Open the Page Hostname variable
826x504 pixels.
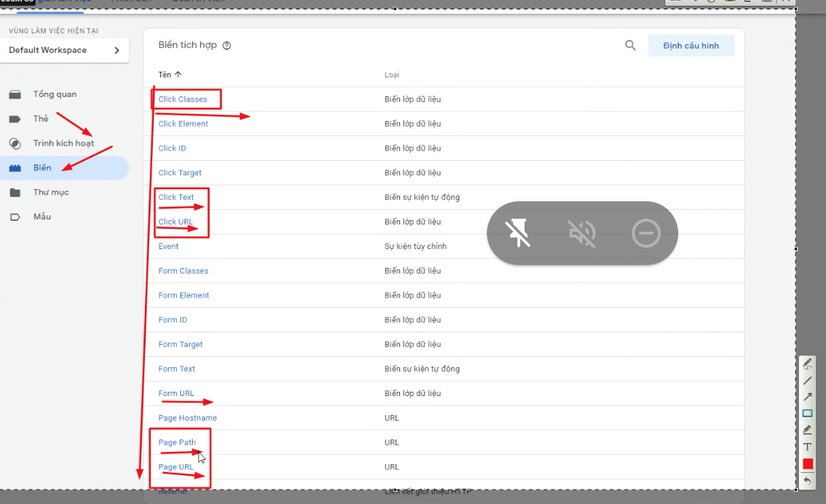(188, 418)
